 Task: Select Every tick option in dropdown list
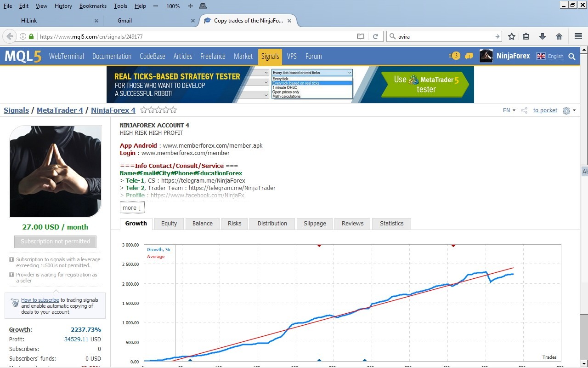click(x=312, y=79)
